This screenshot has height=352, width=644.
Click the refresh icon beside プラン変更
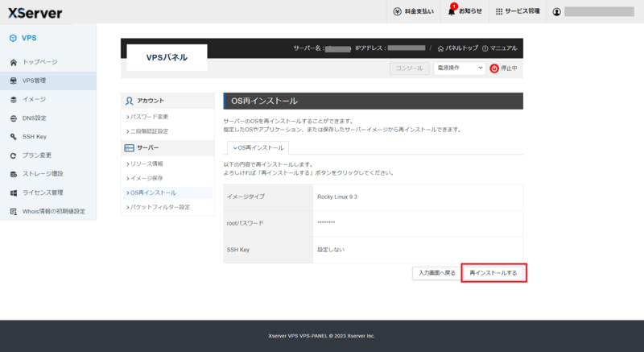(x=14, y=155)
